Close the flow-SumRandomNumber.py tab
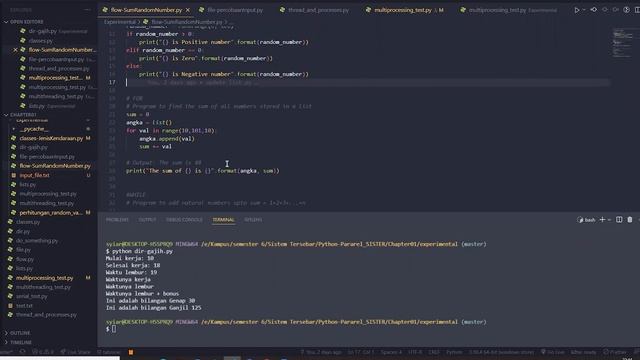Image resolution: width=640 pixels, height=360 pixels. 188,10
